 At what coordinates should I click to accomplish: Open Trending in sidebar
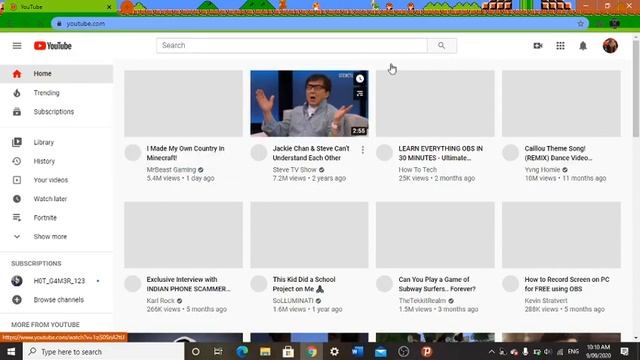56,93
